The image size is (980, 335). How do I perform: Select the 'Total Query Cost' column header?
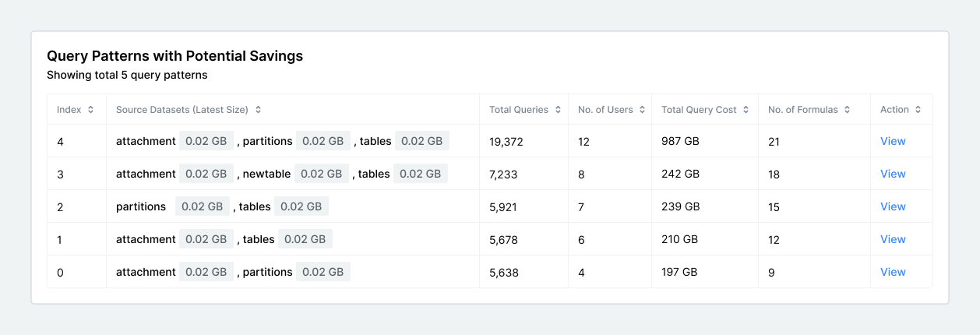699,110
